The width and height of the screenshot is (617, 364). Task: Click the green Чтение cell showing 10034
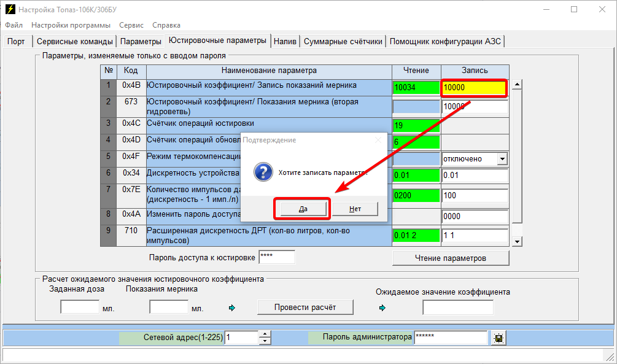416,87
